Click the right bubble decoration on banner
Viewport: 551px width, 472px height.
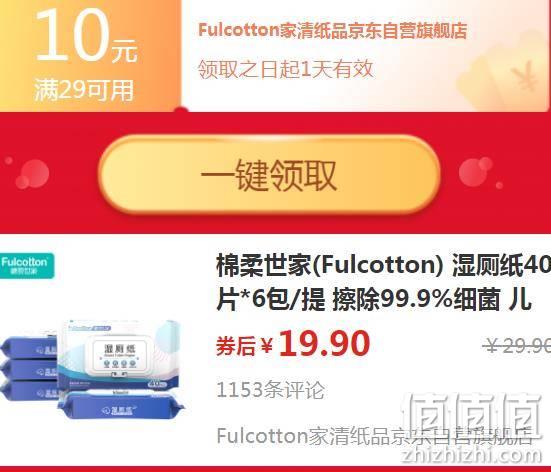(x=476, y=172)
